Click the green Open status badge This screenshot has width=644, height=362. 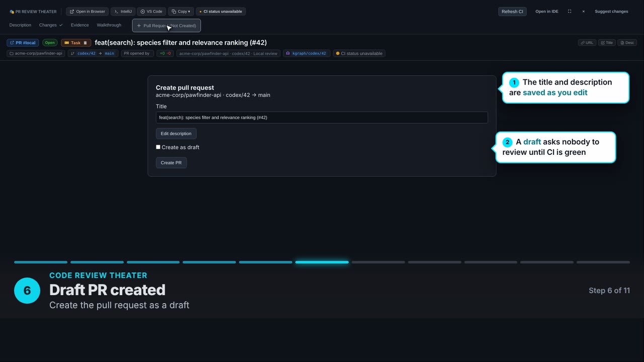tap(50, 43)
